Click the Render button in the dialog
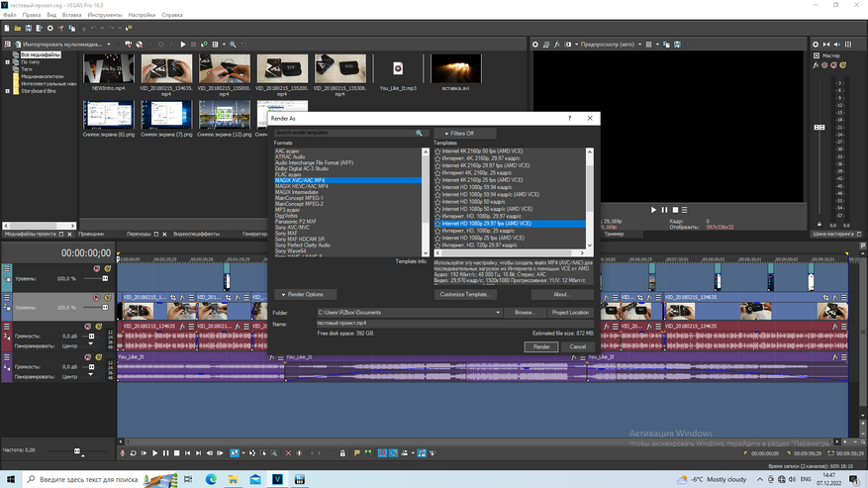 coord(541,346)
